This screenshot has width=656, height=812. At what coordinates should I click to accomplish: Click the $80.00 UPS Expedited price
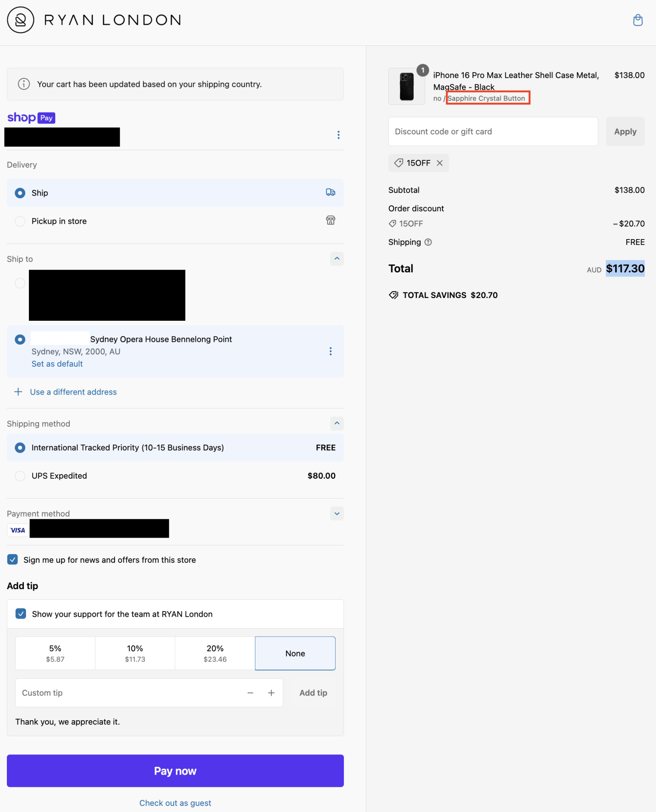coord(322,475)
